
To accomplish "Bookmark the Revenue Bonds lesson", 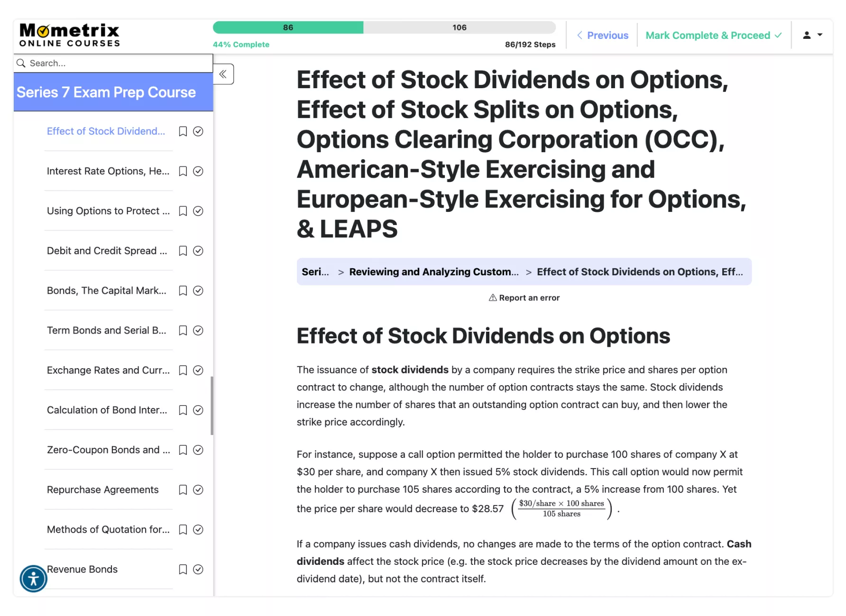I will tap(183, 569).
